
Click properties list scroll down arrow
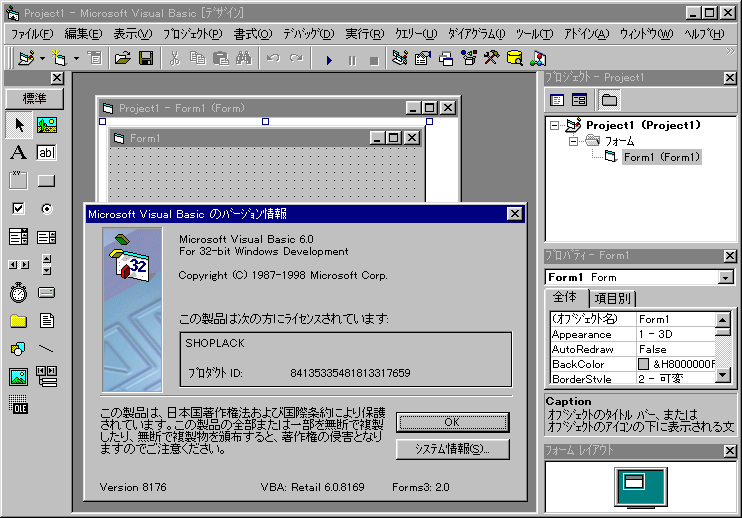click(722, 375)
